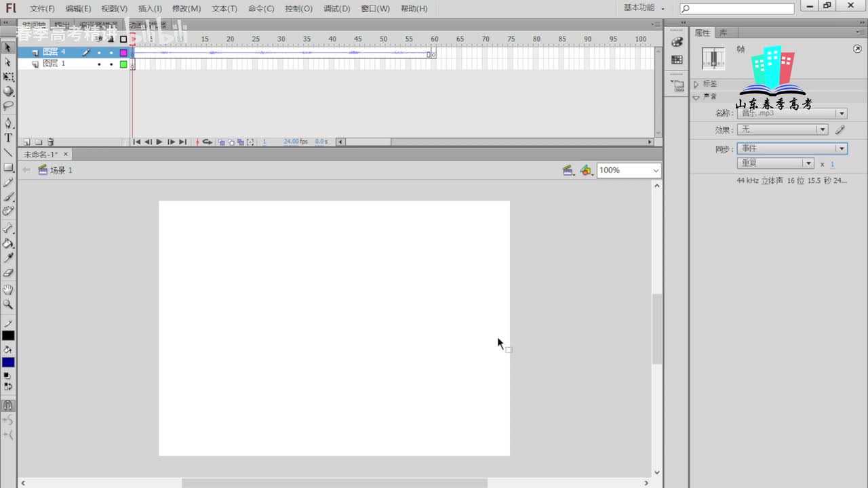
Task: Open the 效果 effect dropdown
Action: click(x=783, y=129)
